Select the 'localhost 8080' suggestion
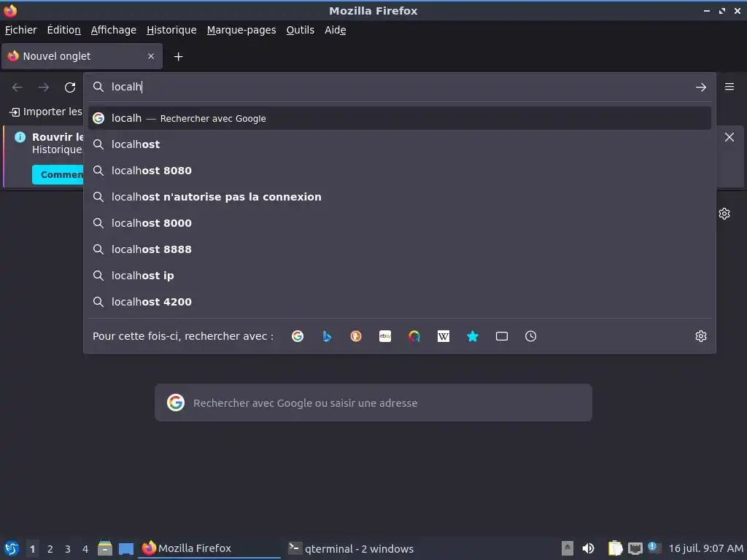Screen dimensions: 747x560 (x=399, y=171)
